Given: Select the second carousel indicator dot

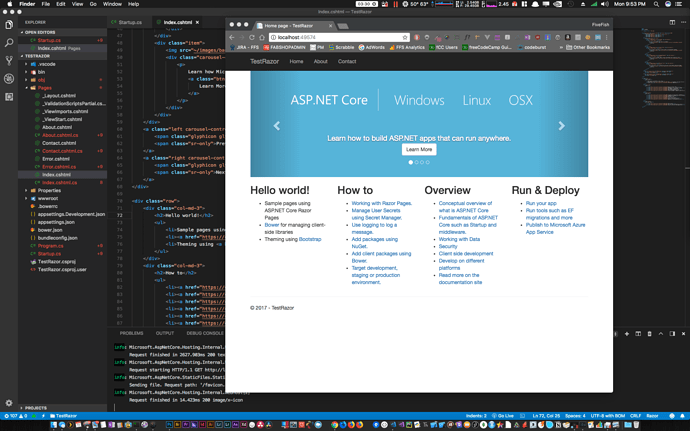Looking at the screenshot, I should [416, 162].
